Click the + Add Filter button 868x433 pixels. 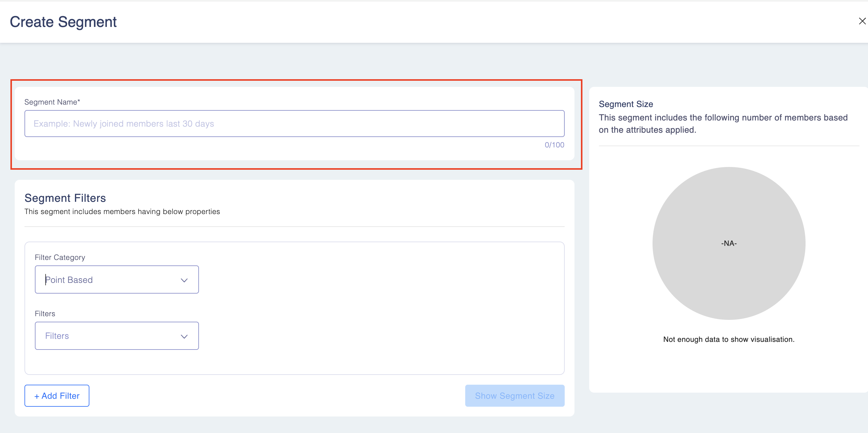(57, 396)
